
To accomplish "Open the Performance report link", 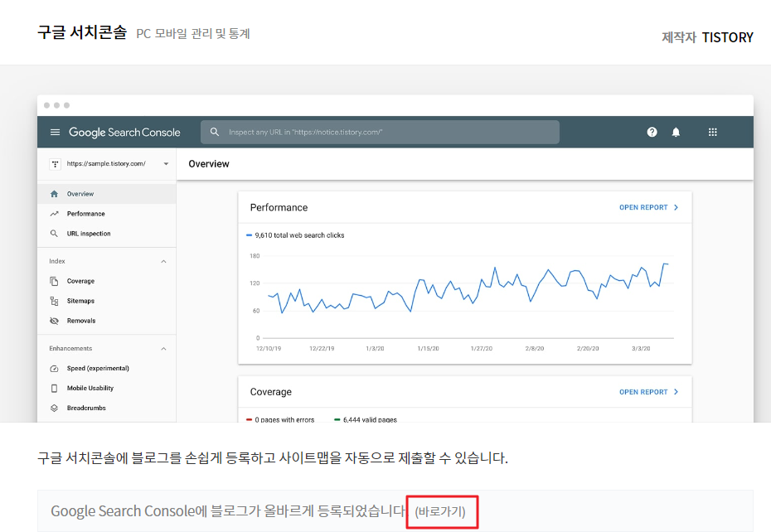I will coord(643,207).
